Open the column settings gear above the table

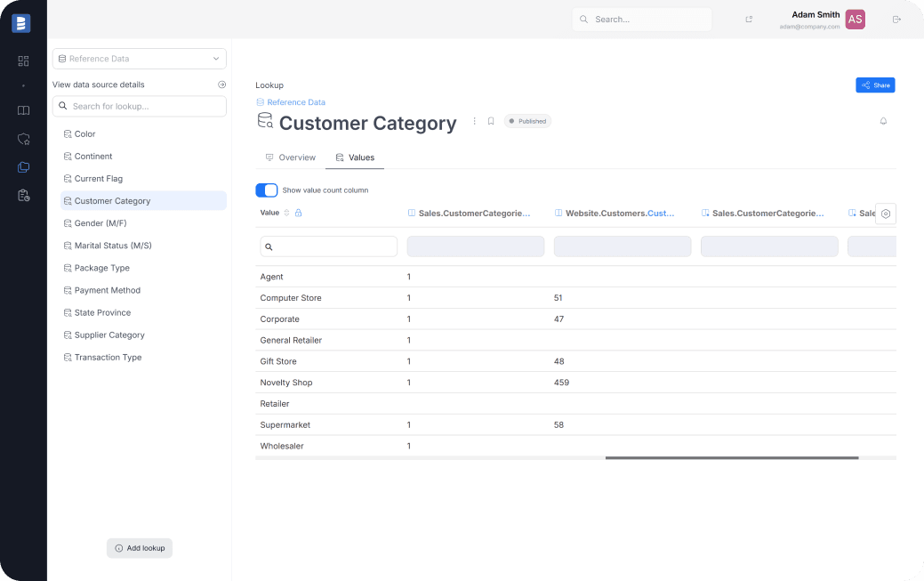(x=885, y=214)
